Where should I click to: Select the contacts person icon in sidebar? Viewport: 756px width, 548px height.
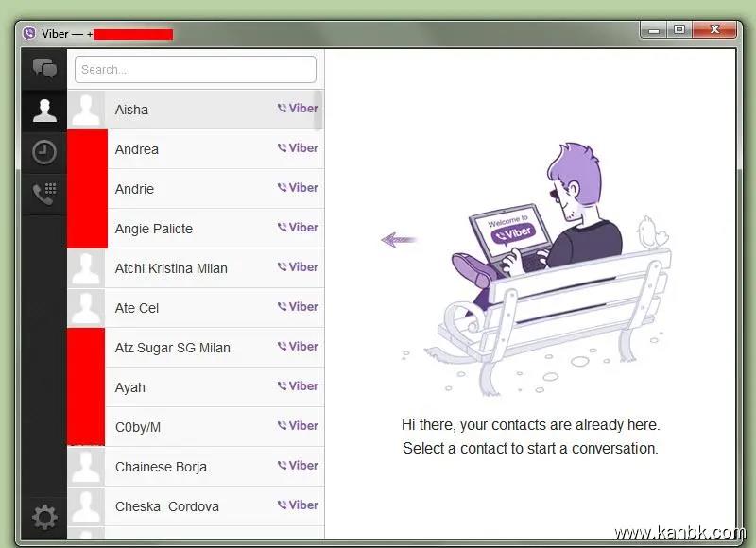point(44,110)
